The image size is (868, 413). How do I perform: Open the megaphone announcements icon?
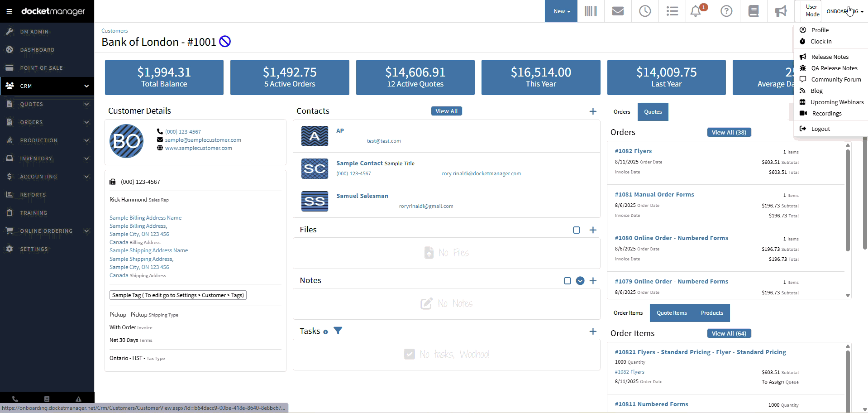(781, 11)
